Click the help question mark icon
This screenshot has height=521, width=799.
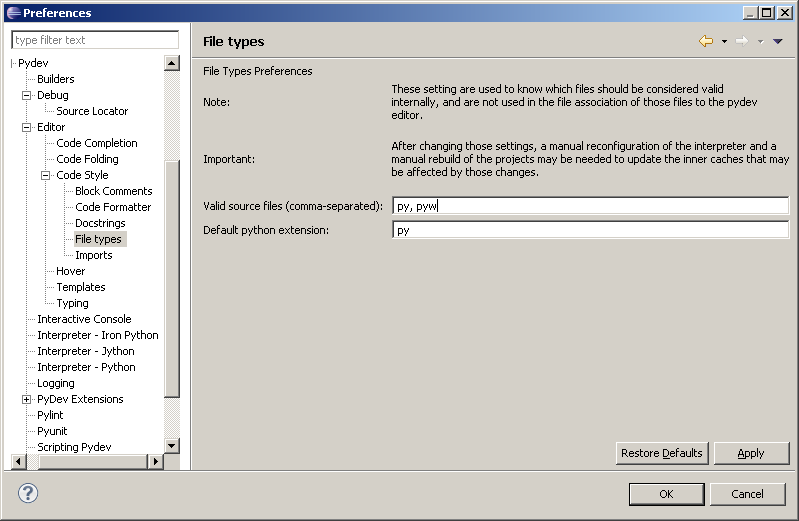click(x=28, y=493)
